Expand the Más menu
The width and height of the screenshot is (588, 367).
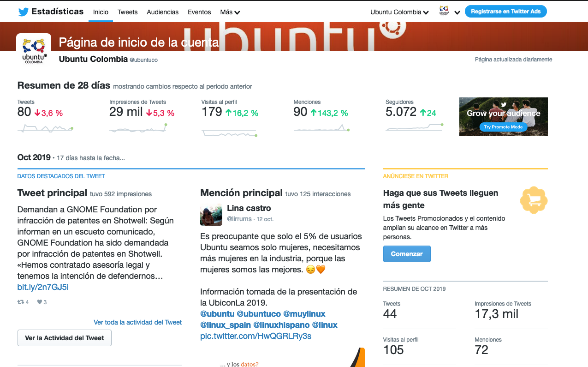(230, 12)
